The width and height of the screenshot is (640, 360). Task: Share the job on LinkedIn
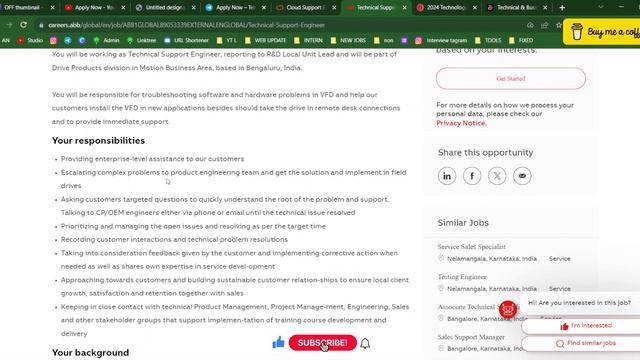tap(447, 176)
